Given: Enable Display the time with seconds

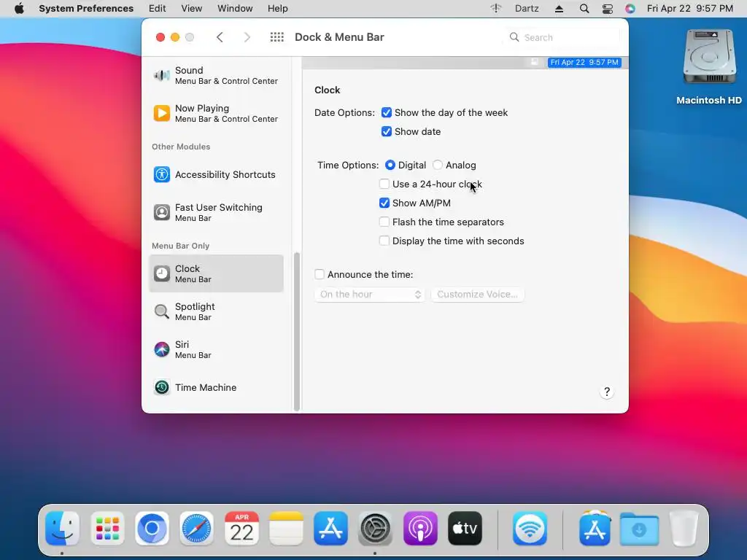Looking at the screenshot, I should pos(384,241).
